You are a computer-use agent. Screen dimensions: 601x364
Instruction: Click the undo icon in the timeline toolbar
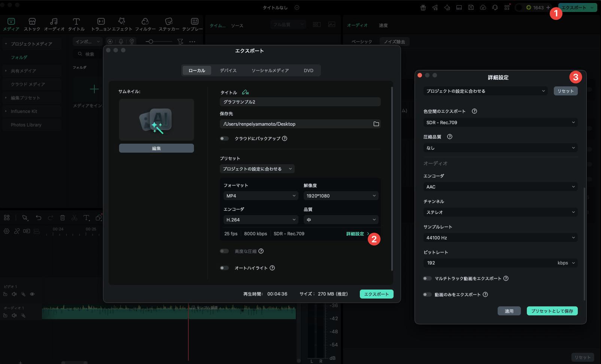[x=39, y=217]
